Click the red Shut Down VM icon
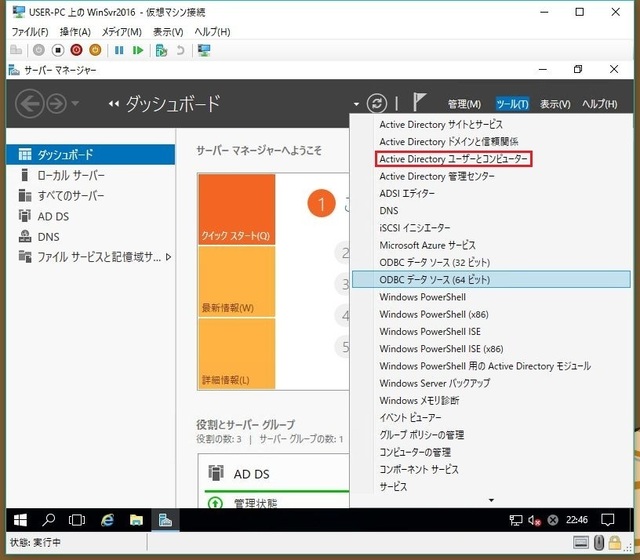Viewport: 640px width, 560px height. click(x=76, y=49)
